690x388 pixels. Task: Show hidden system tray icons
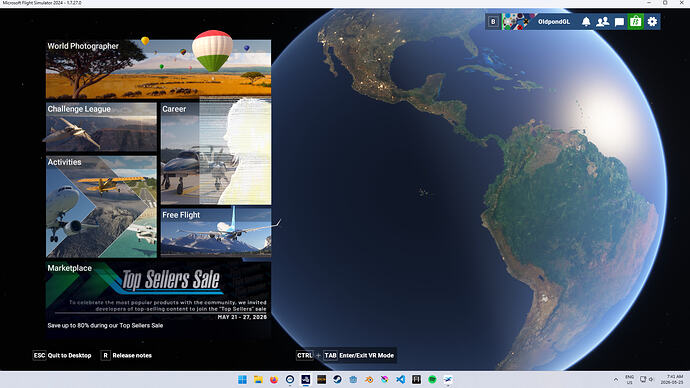click(616, 380)
